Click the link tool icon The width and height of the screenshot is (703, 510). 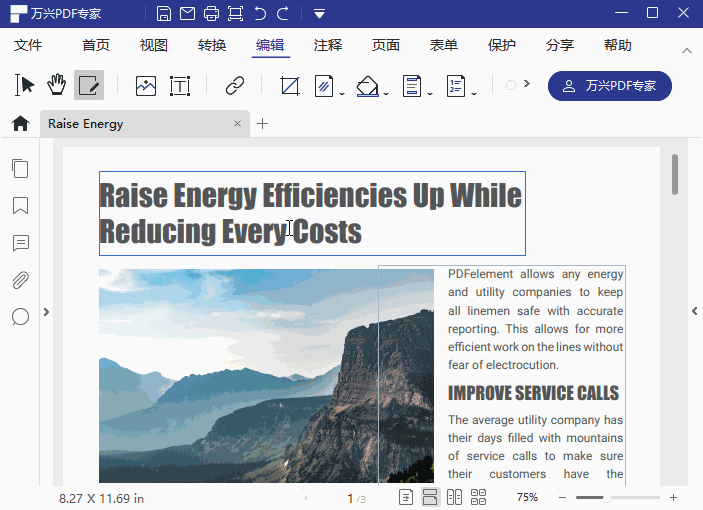[x=234, y=86]
